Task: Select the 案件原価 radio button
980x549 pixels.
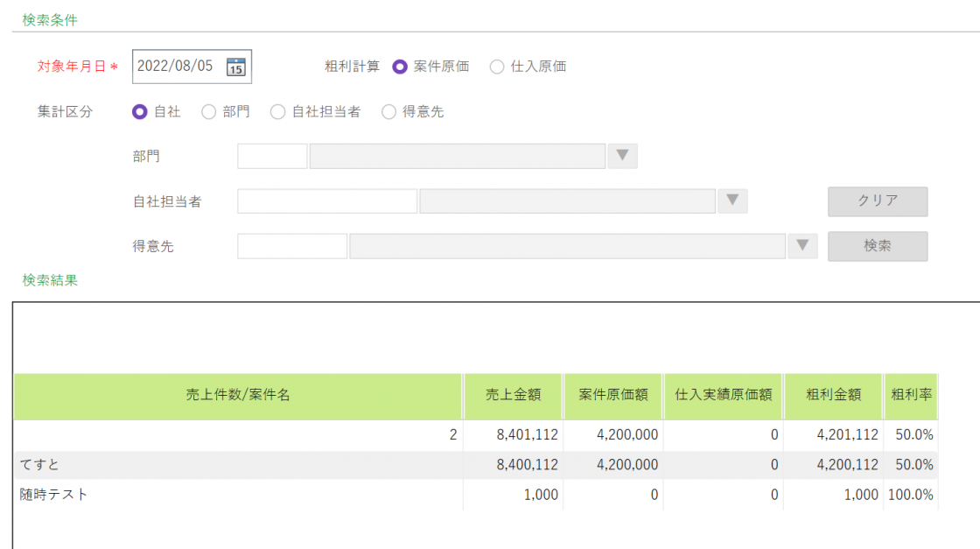Action: click(x=400, y=67)
